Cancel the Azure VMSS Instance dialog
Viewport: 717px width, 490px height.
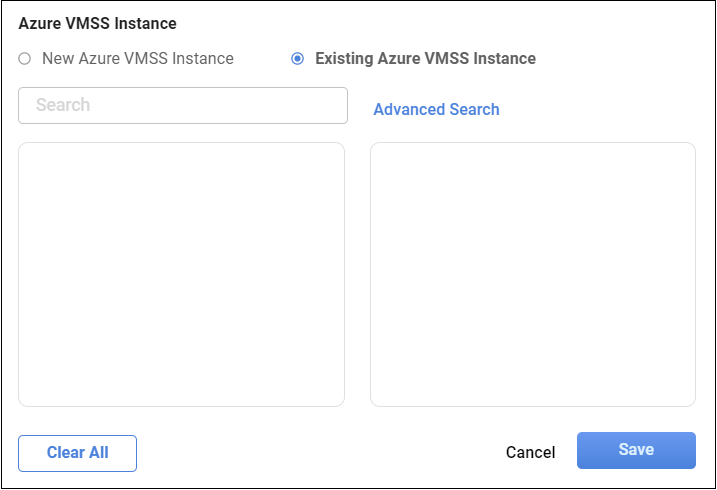[x=530, y=452]
